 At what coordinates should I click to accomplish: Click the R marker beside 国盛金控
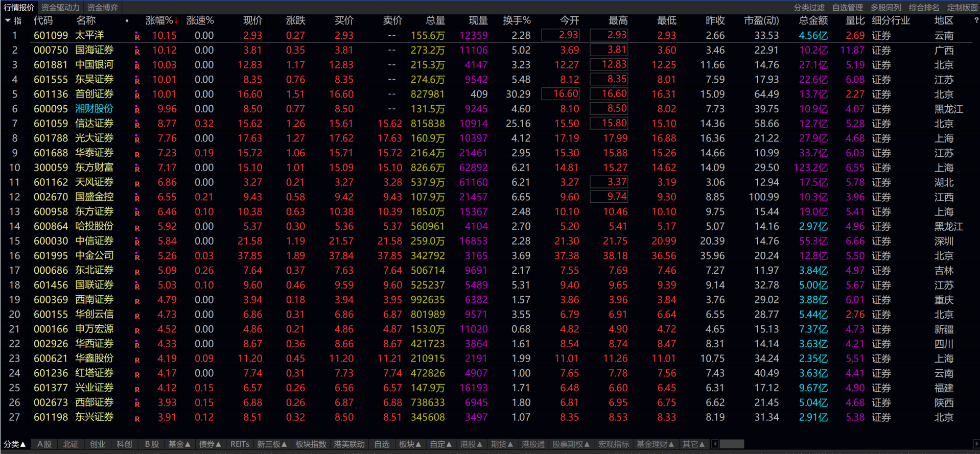pyautogui.click(x=137, y=198)
